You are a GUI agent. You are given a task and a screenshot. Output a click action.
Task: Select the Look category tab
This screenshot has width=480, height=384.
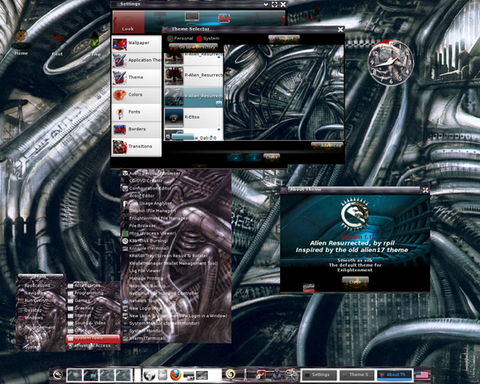click(128, 22)
